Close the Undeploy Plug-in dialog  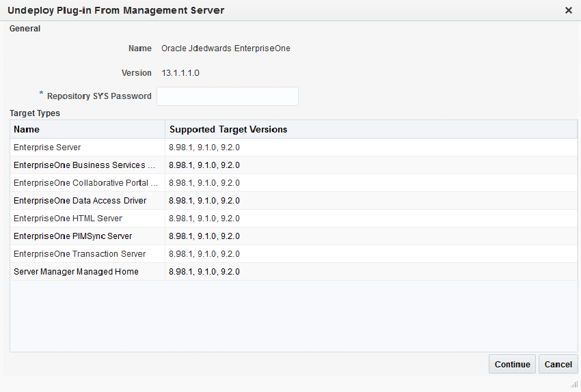(x=568, y=10)
